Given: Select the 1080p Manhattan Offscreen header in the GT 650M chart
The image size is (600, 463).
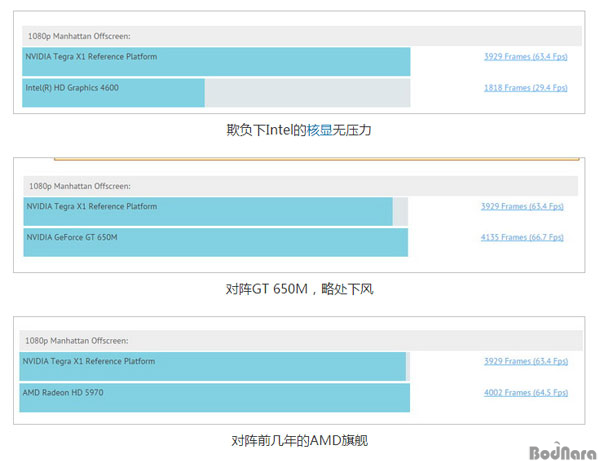Looking at the screenshot, I should point(301,186).
